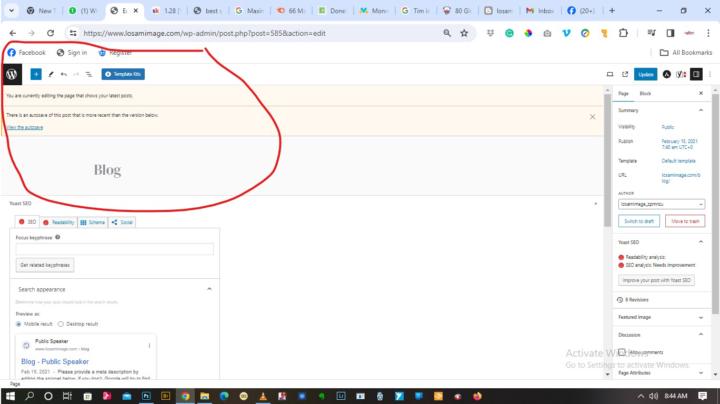Collapse the Summary section
720x404 pixels.
pos(701,110)
